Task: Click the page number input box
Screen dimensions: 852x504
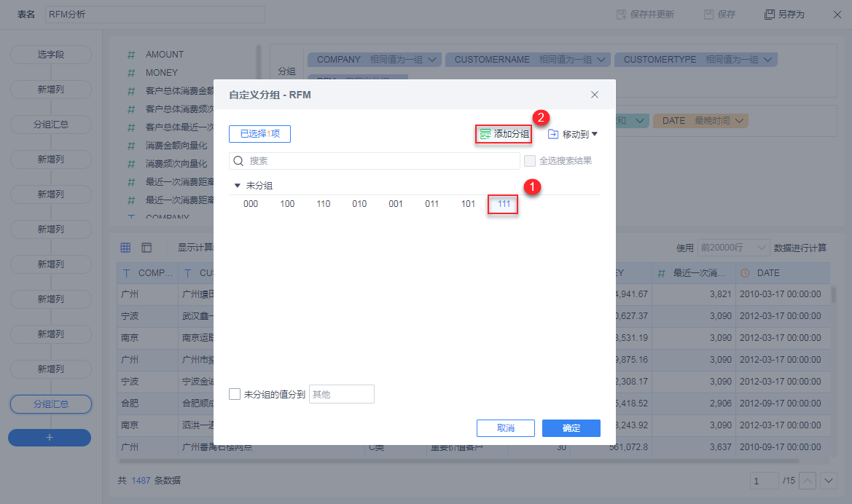Action: pyautogui.click(x=764, y=481)
